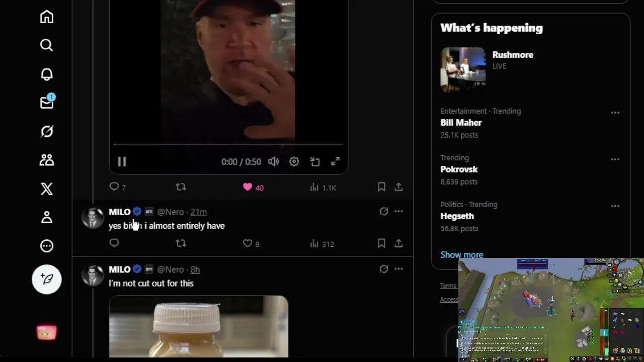Open Notifications bell icon in sidebar
Image resolution: width=644 pixels, height=362 pixels.
click(x=47, y=74)
